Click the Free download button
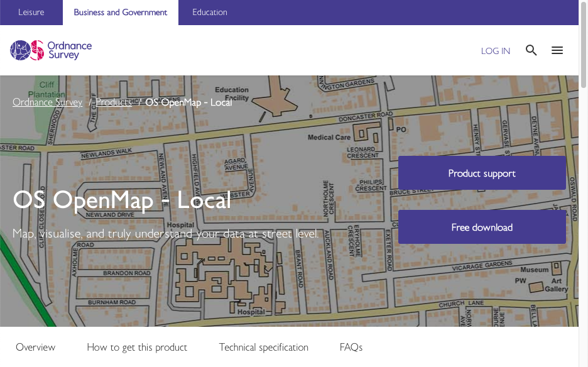The height and width of the screenshot is (367, 588). (482, 227)
